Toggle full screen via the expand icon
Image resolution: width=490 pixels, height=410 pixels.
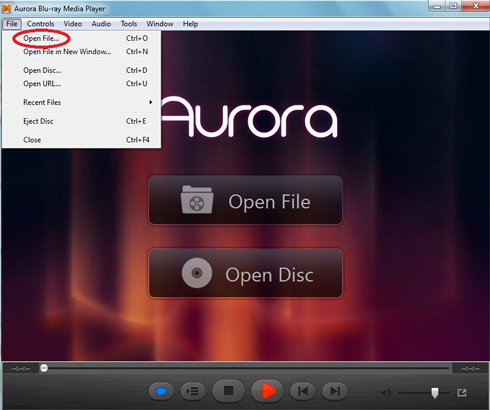point(462,393)
